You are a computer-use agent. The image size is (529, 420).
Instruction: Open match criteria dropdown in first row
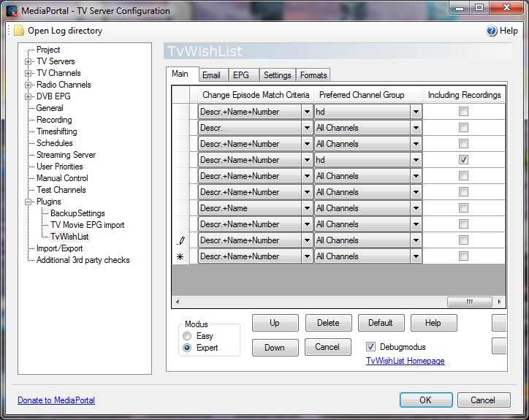click(307, 112)
